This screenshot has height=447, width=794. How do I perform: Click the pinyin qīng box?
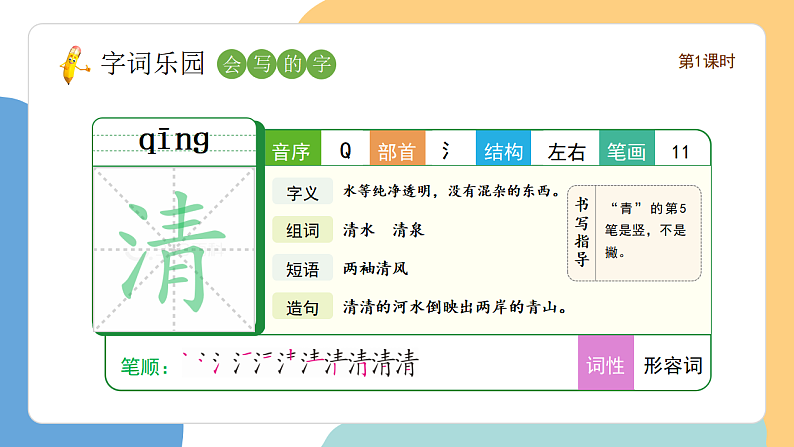point(174,141)
